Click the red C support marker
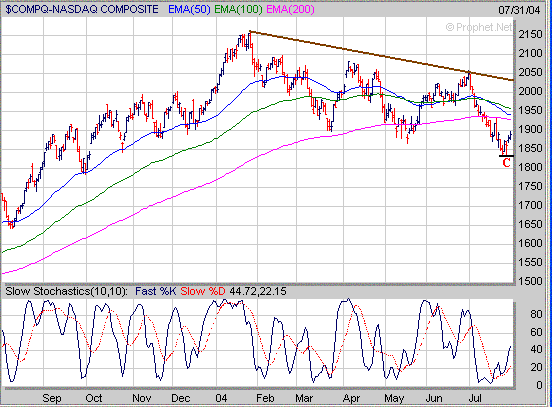 [506, 163]
